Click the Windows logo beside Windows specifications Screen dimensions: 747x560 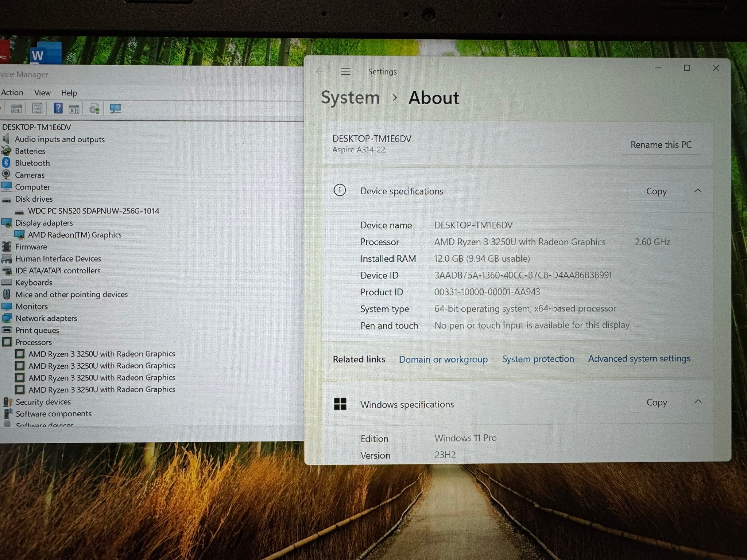point(340,404)
